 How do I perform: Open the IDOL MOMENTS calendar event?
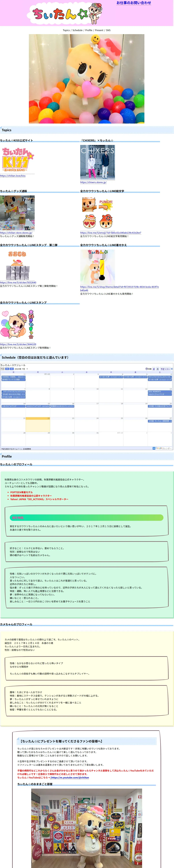pos(160,392)
